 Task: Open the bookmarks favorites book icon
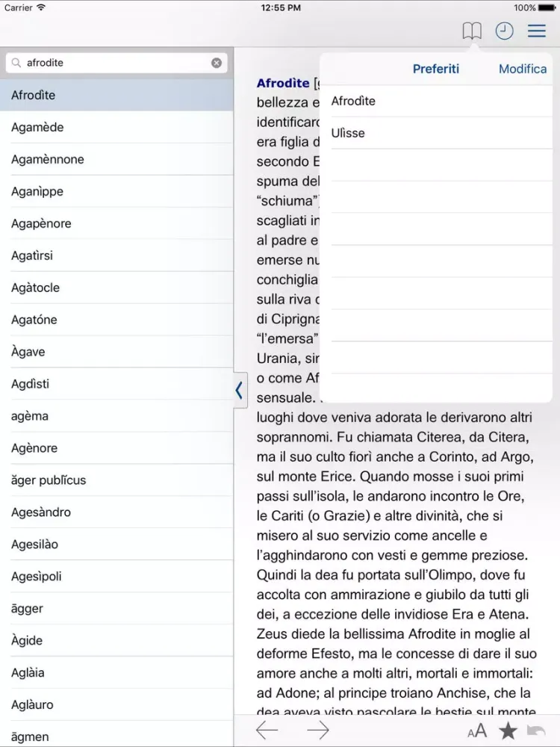pos(472,31)
